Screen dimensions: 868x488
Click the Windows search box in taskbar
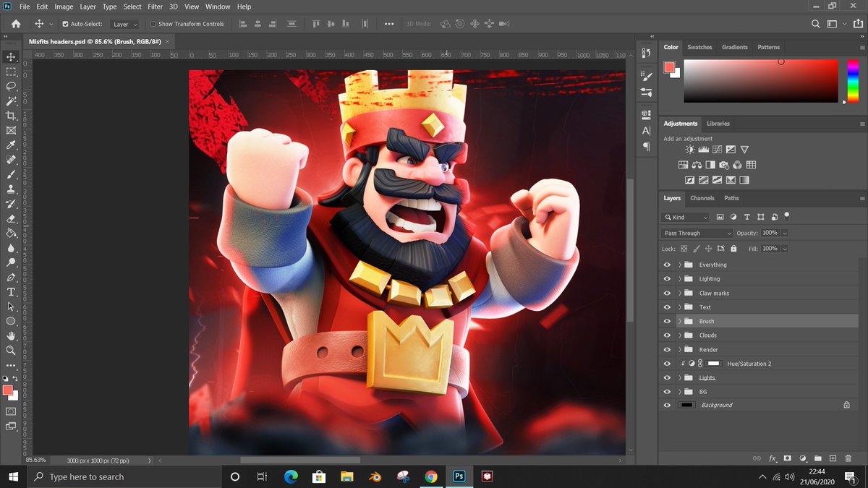pyautogui.click(x=124, y=477)
